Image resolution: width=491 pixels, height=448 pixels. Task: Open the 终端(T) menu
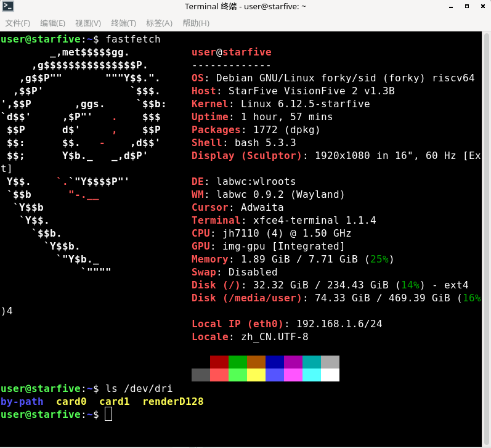[124, 23]
